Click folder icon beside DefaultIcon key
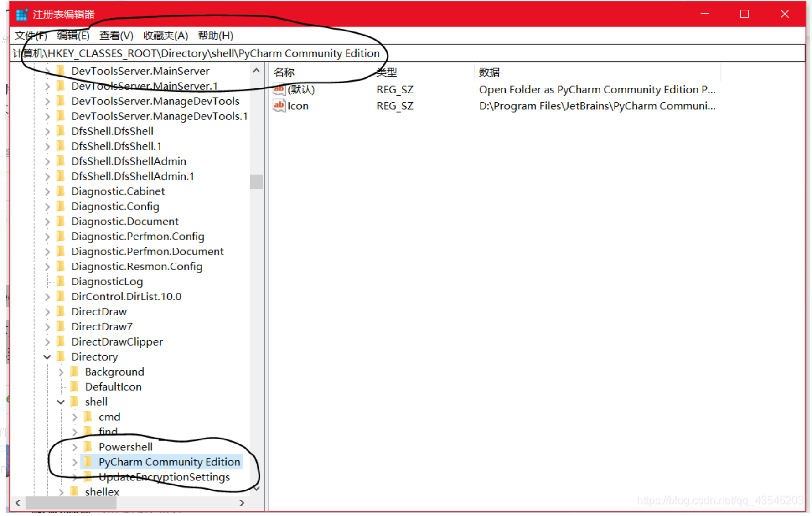The image size is (812, 516). click(74, 387)
